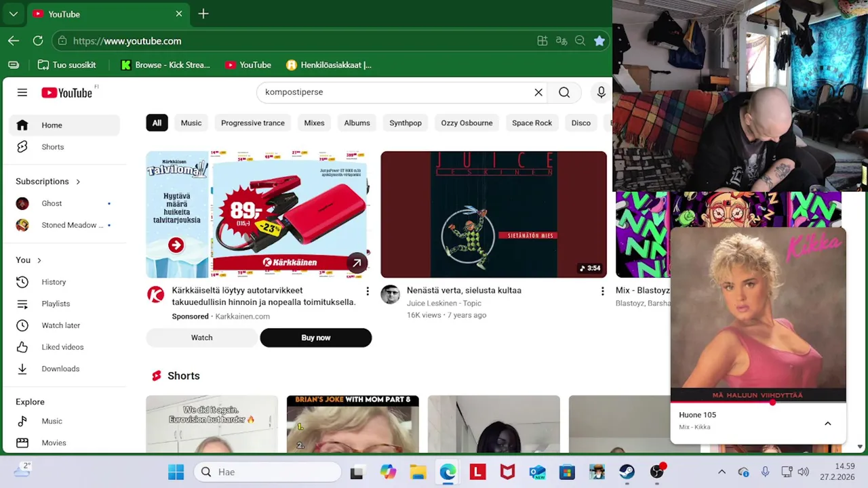Select the Mixes filter chip
Viewport: 868px width, 488px height.
click(x=314, y=123)
